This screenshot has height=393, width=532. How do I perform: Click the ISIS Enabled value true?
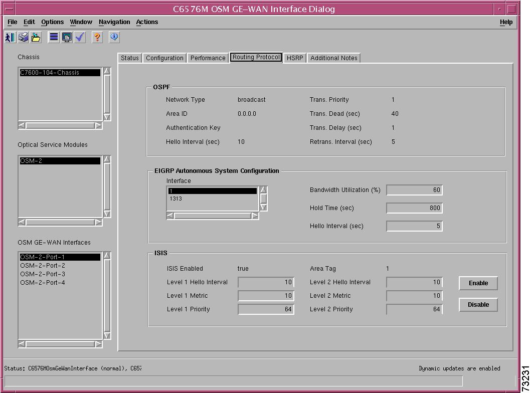coord(243,269)
